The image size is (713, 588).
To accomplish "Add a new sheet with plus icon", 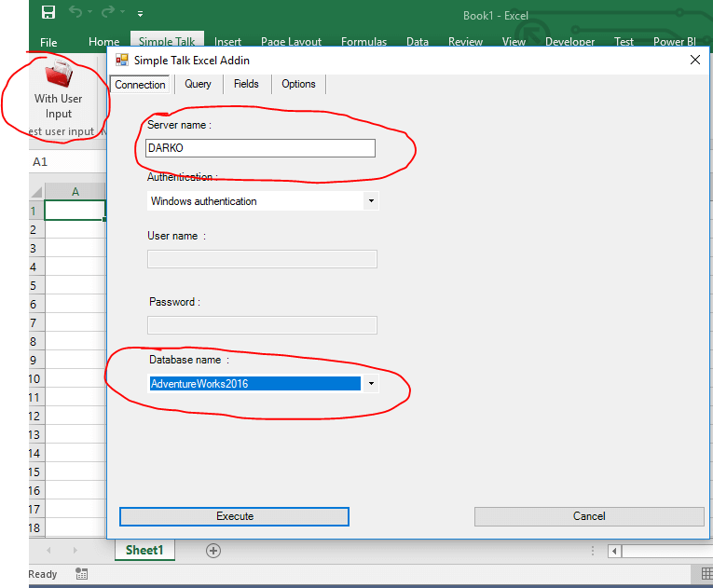I will pyautogui.click(x=213, y=551).
